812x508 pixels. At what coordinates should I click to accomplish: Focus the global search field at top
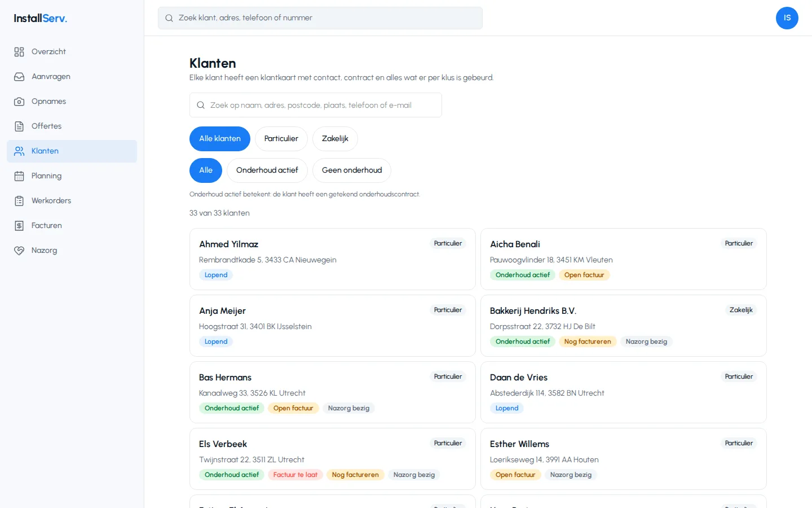320,18
